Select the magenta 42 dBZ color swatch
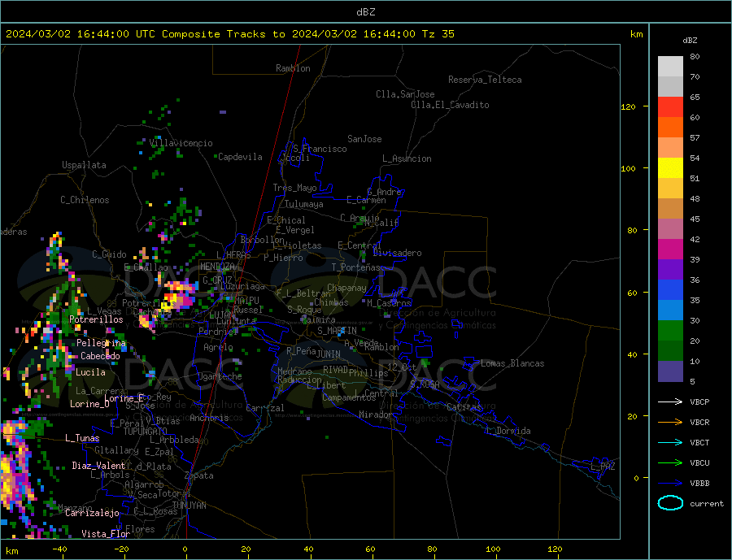The width and height of the screenshot is (732, 560). tap(670, 250)
